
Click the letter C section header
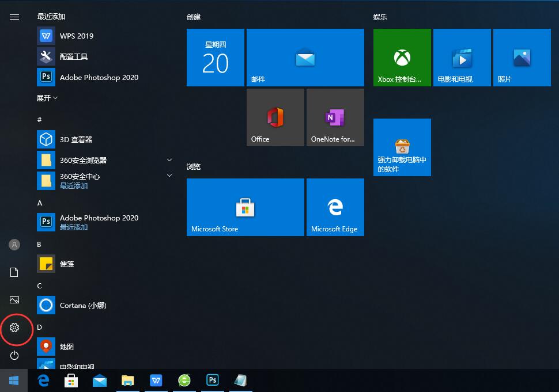point(39,286)
